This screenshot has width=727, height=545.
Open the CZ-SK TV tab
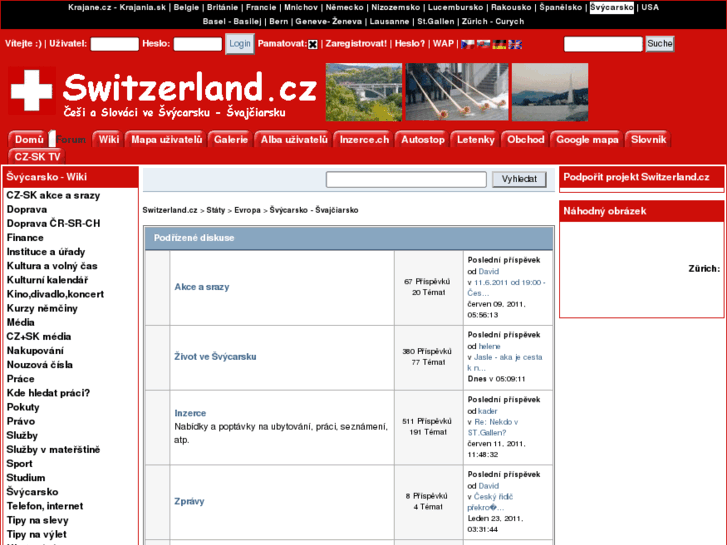pos(37,157)
